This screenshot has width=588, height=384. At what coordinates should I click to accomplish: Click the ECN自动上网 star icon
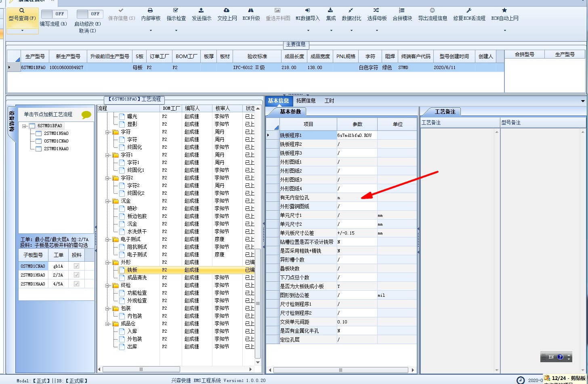(x=504, y=10)
